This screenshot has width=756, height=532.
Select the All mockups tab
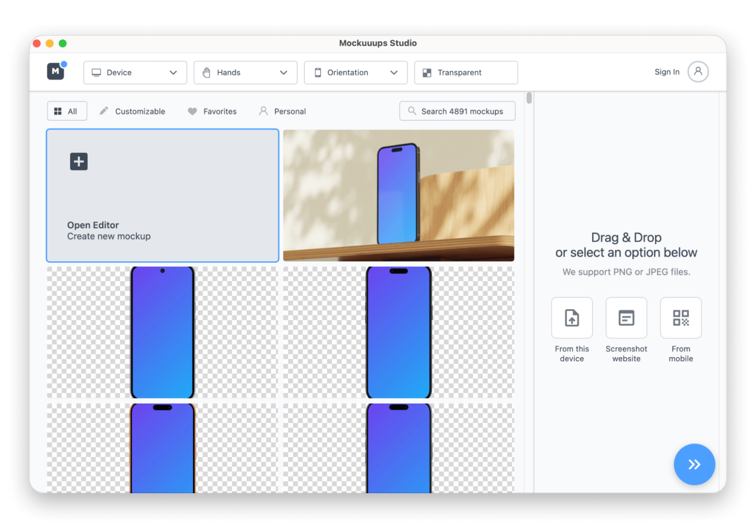tap(66, 111)
